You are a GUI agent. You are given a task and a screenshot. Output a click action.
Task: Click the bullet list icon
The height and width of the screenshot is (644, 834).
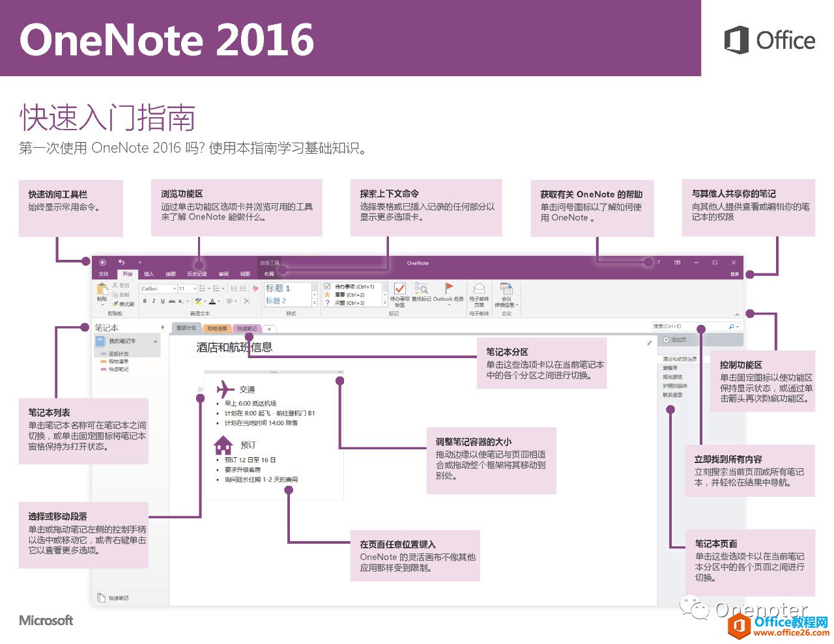click(203, 288)
